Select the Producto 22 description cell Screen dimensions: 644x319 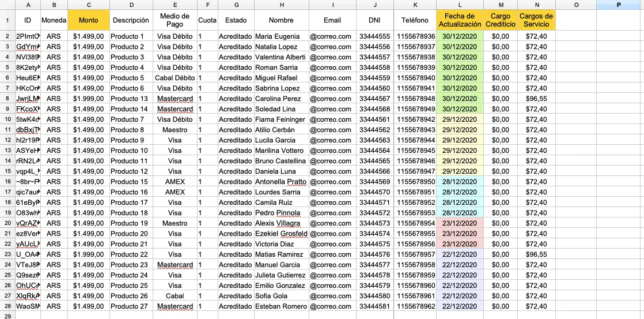131,254
